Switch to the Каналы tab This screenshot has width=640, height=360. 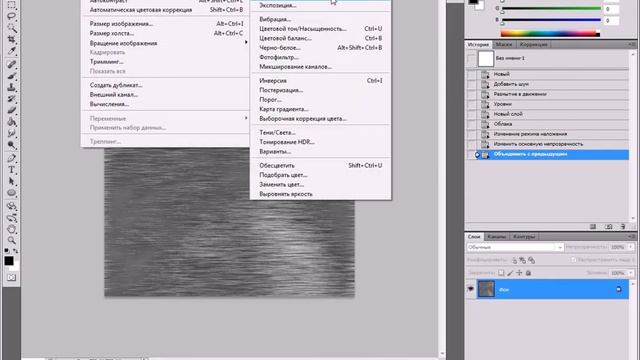coord(497,236)
